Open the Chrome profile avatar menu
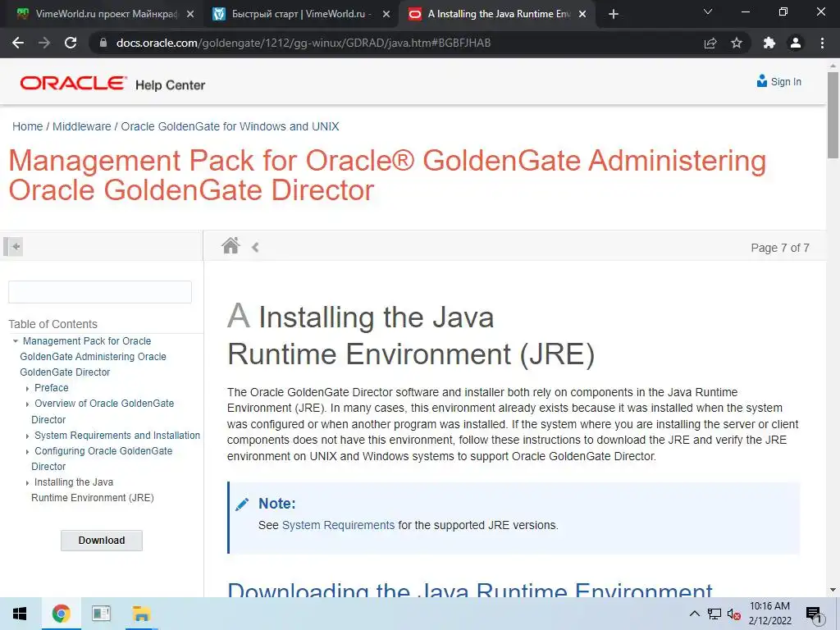This screenshot has width=840, height=630. click(796, 43)
